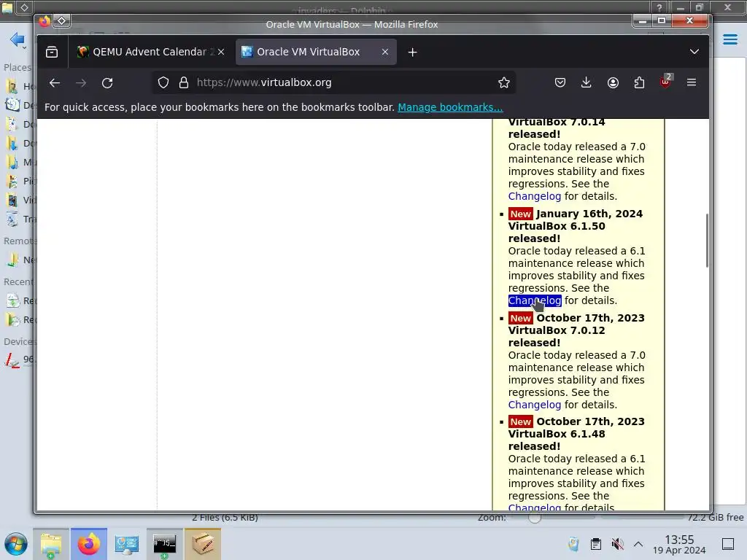Open Dolphin's hamburger menu icon
Image resolution: width=747 pixels, height=560 pixels.
[729, 39]
